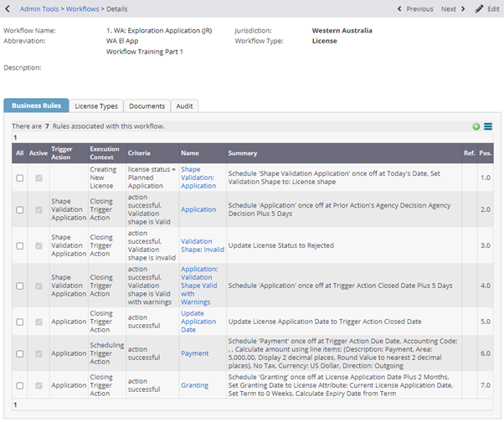Viewport: 504px width, 422px height.
Task: Open the rules list options menu icon
Action: [488, 126]
